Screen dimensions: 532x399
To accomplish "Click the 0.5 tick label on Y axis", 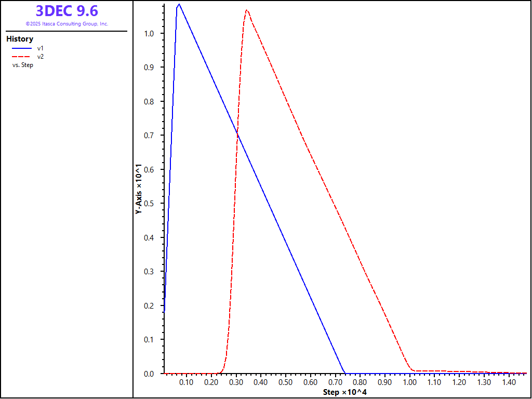I will (150, 204).
